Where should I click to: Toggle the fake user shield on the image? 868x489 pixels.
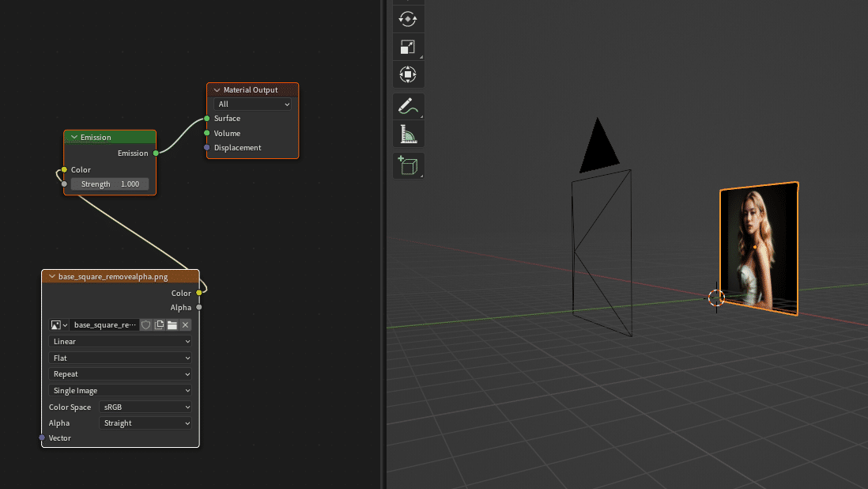click(x=146, y=324)
